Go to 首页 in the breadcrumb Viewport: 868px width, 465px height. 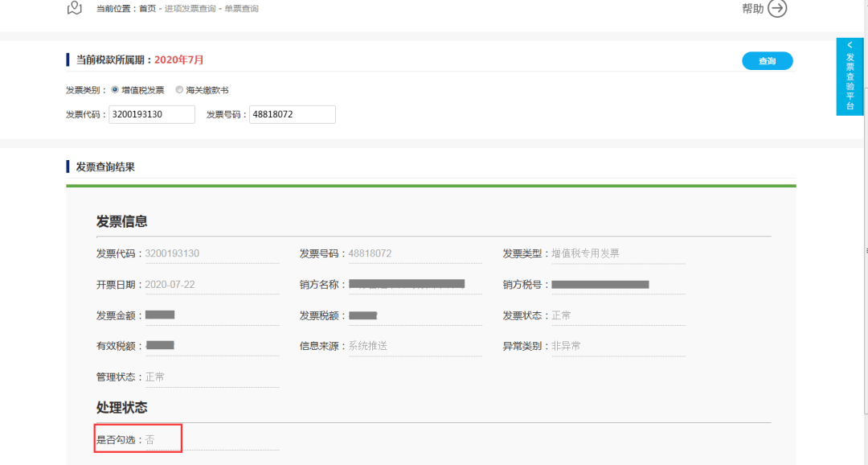(x=147, y=9)
